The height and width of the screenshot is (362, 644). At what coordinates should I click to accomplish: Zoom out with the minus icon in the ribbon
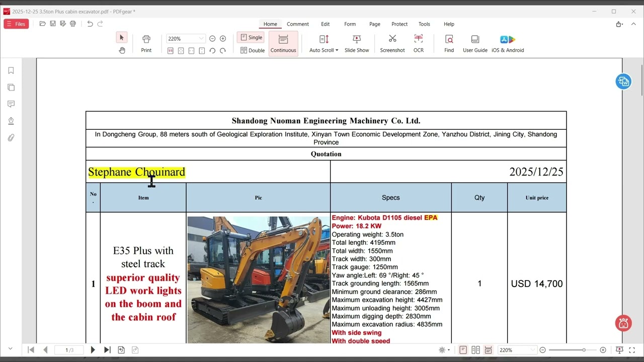(212, 39)
